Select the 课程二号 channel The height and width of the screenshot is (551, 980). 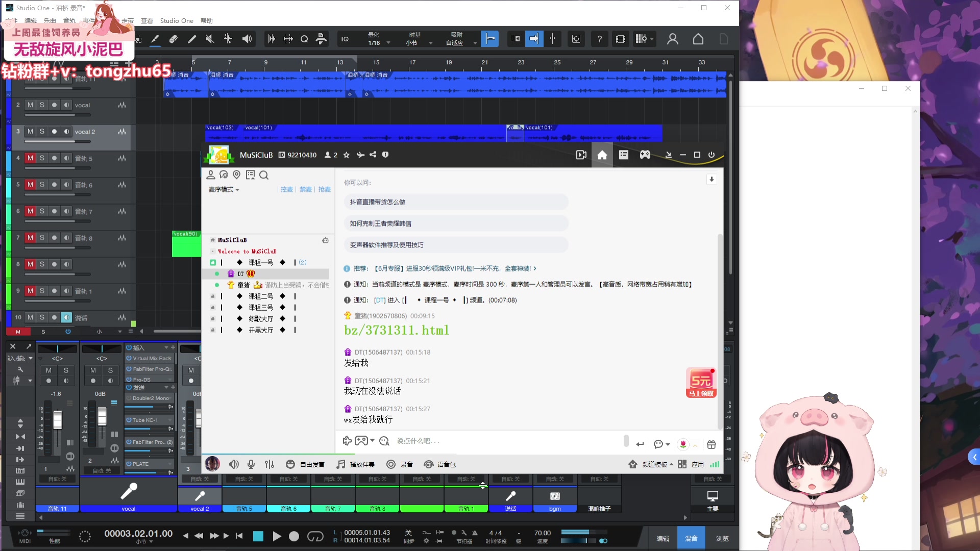(x=261, y=296)
